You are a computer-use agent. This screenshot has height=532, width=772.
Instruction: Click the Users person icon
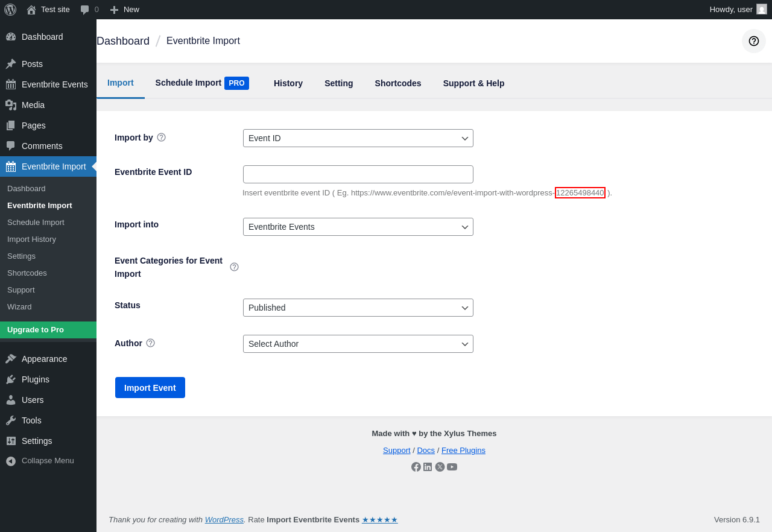(11, 400)
